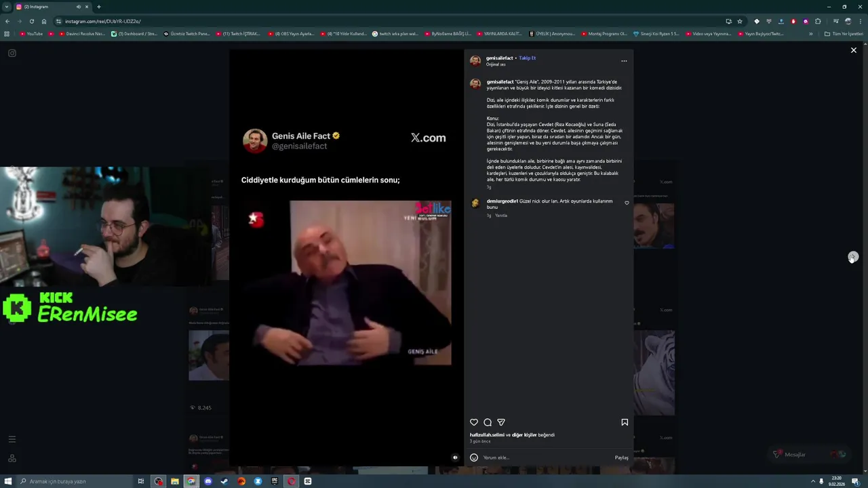This screenshot has height=488, width=868.
Task: Close the Instagram browser tab
Action: pyautogui.click(x=87, y=7)
